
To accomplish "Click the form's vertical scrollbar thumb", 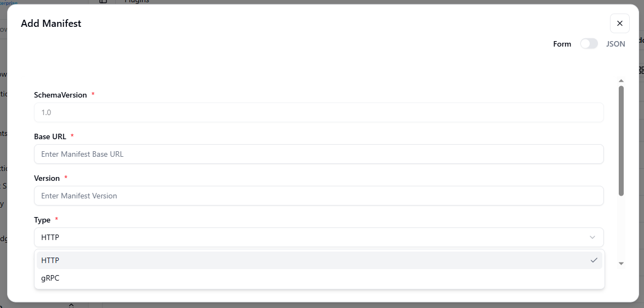I will (621, 140).
